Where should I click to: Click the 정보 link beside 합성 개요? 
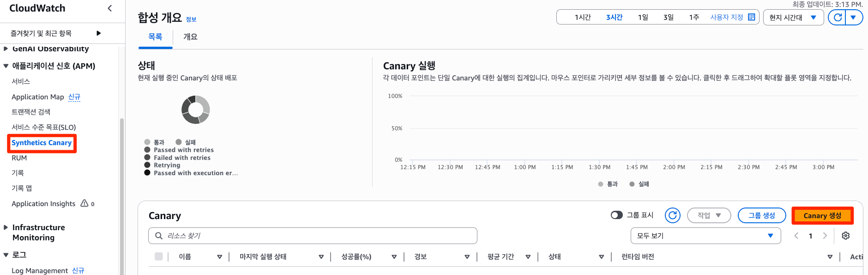[x=191, y=19]
